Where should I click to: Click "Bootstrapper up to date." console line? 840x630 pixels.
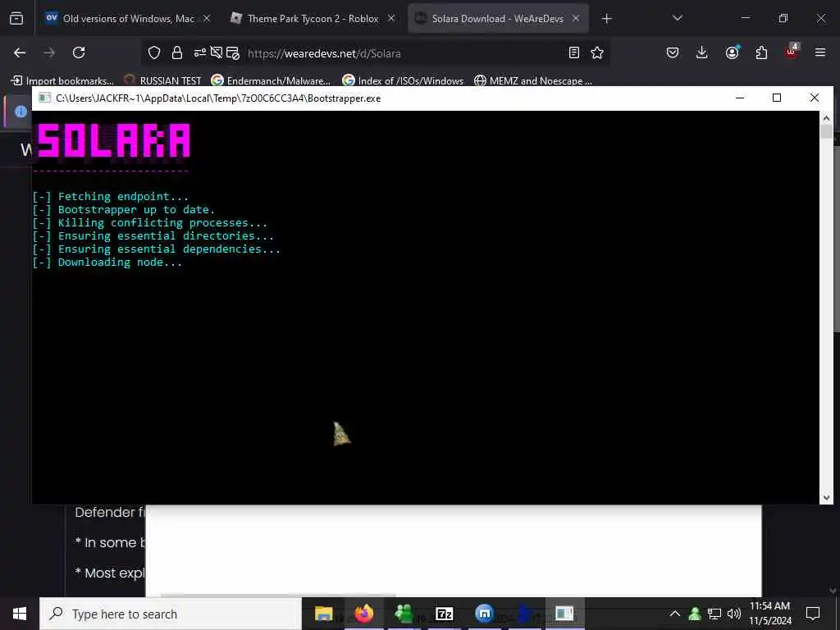click(x=137, y=210)
